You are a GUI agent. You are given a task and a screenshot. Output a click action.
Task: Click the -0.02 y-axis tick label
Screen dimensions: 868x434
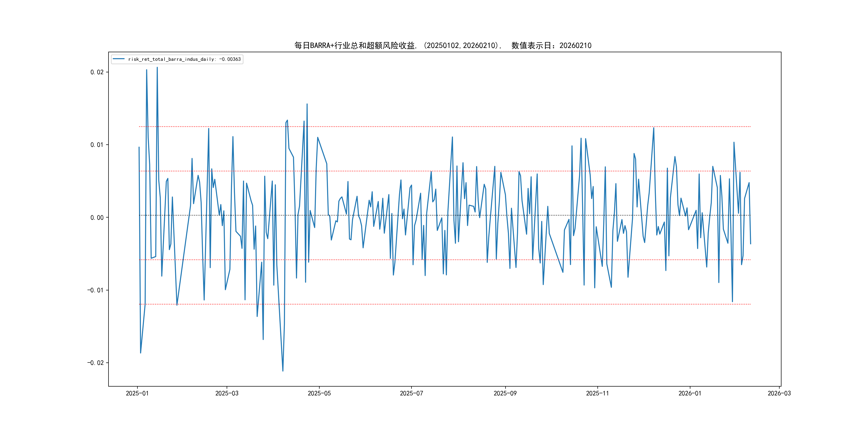[x=95, y=363]
